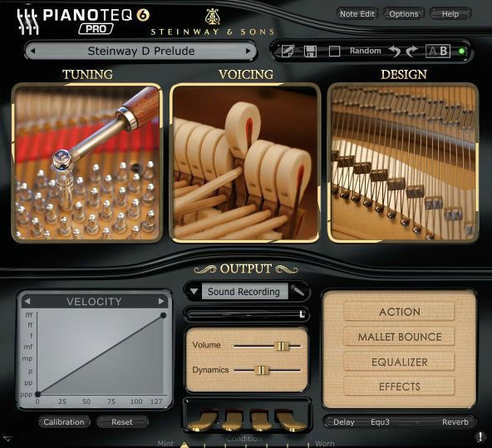Click the mf velocity level label

pos(28,347)
